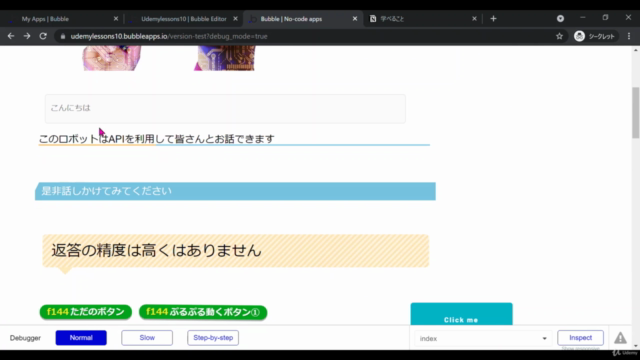Click the 是非話しかけてみてください heading
Viewport: 640px width, 360px height.
tap(235, 191)
